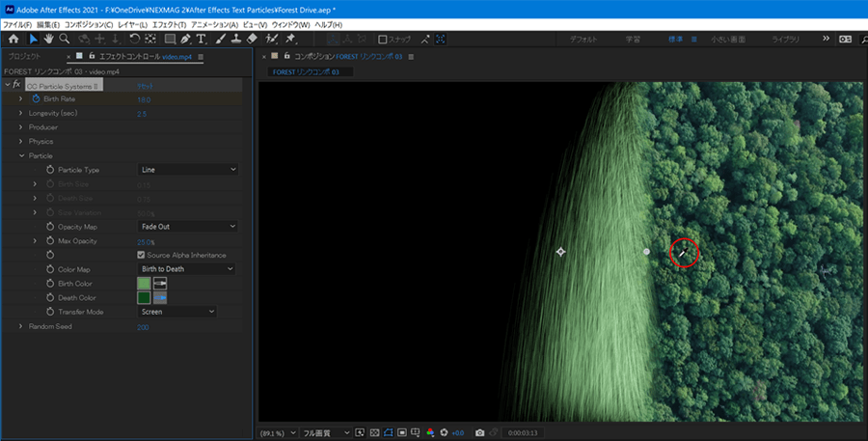Click the リセット link for CC Particle Systems

point(145,86)
